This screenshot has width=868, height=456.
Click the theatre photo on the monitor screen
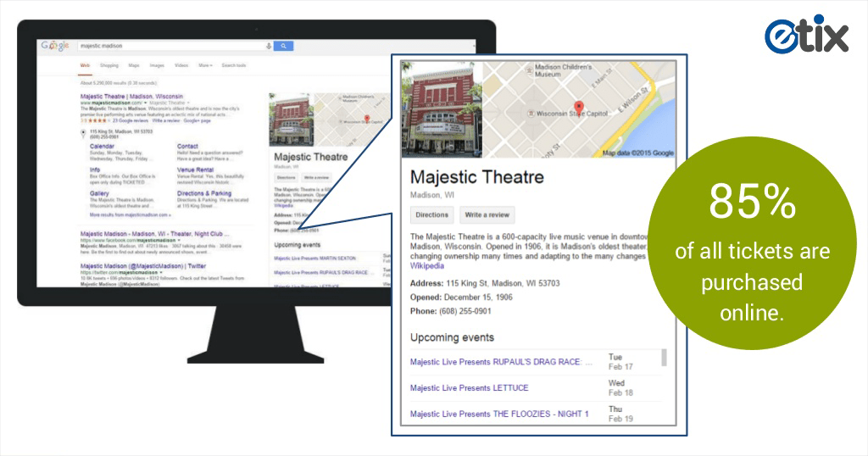(292, 120)
